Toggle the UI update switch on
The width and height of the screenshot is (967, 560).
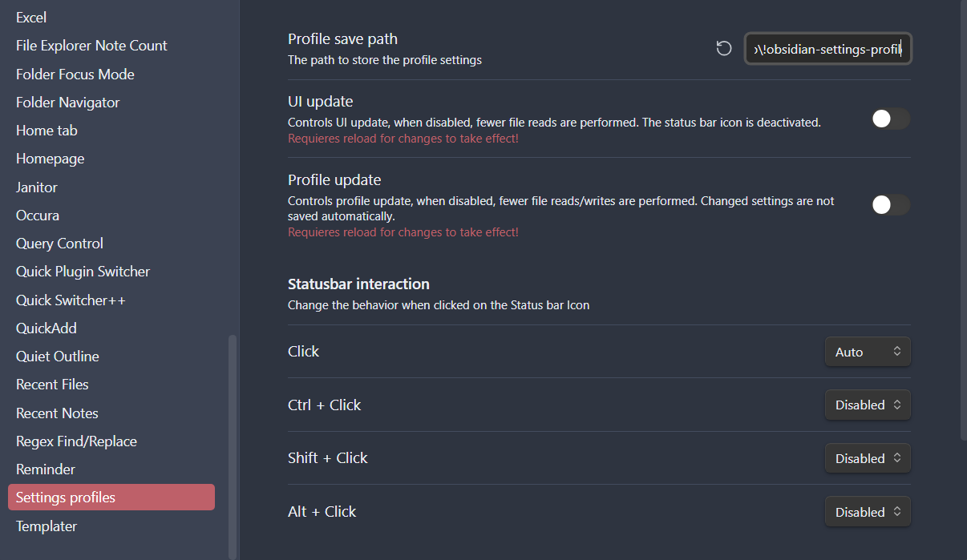[890, 119]
